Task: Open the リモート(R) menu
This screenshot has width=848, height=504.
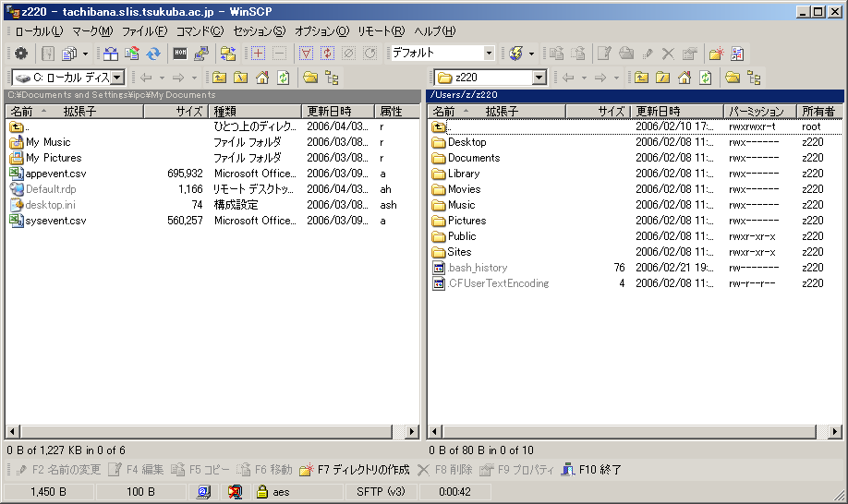Action: (x=382, y=31)
